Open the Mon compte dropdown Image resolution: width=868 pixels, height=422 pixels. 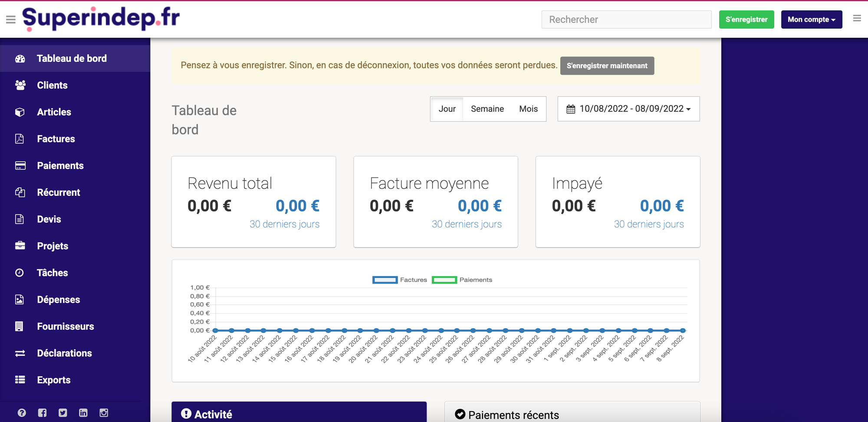tap(811, 19)
